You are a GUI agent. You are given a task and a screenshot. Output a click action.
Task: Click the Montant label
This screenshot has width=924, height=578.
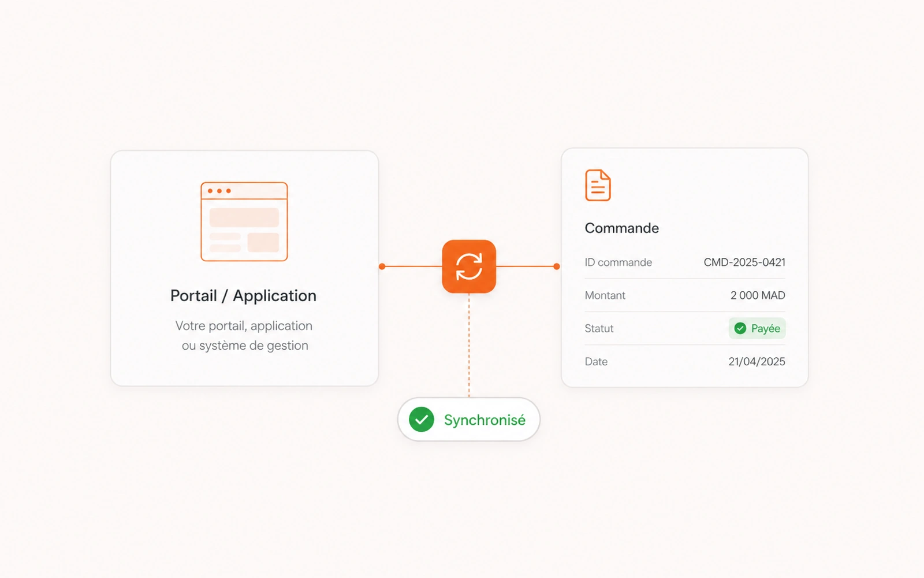605,295
